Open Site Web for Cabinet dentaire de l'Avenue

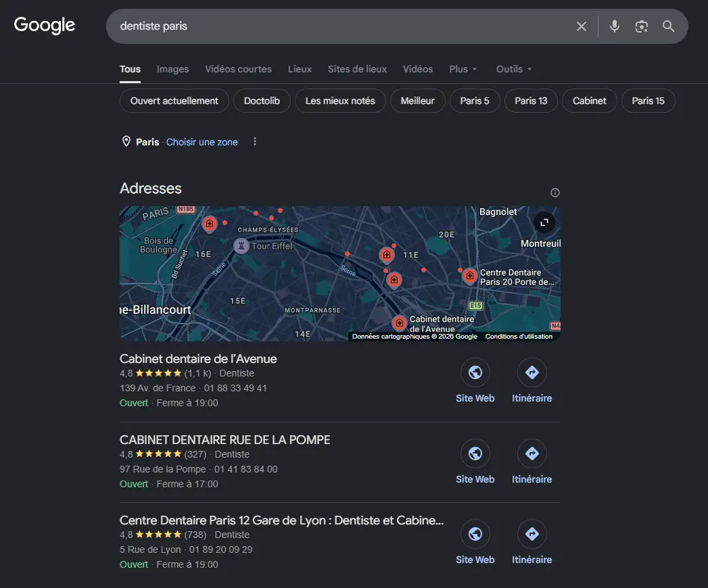pyautogui.click(x=475, y=381)
